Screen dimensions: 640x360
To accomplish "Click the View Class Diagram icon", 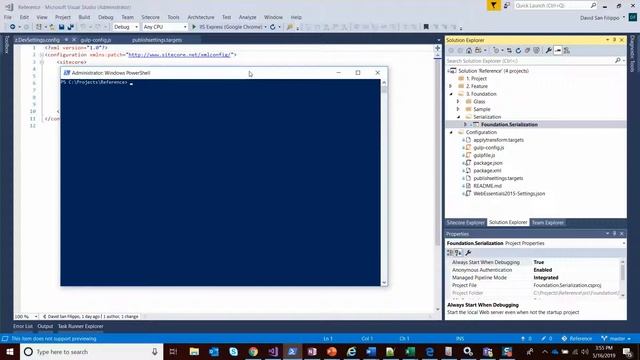I will (567, 51).
